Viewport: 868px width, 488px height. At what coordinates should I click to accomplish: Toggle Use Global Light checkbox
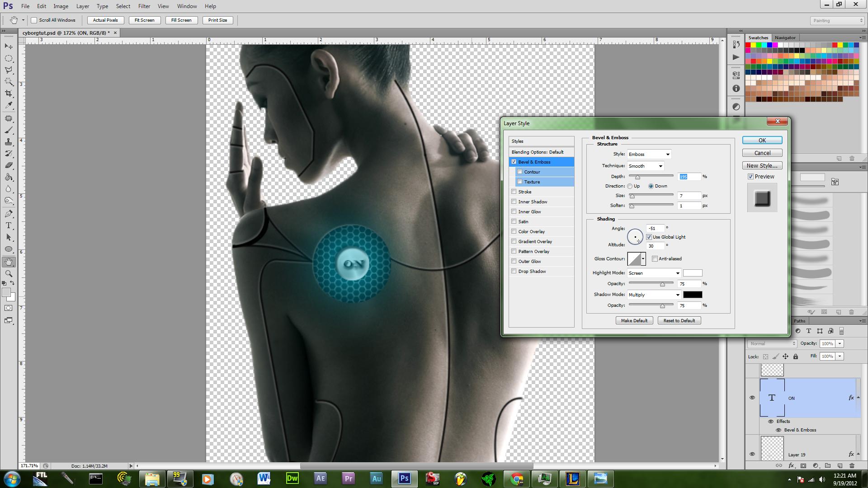click(x=649, y=237)
